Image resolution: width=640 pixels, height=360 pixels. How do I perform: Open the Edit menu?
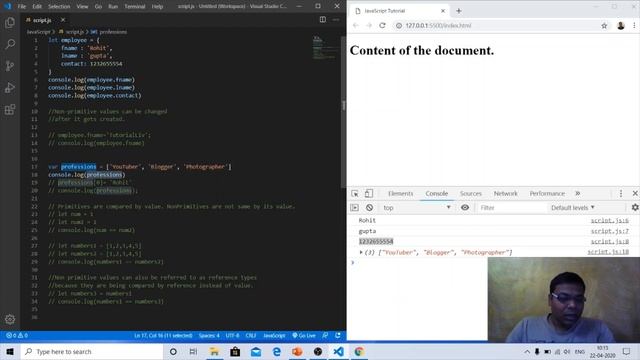click(37, 7)
